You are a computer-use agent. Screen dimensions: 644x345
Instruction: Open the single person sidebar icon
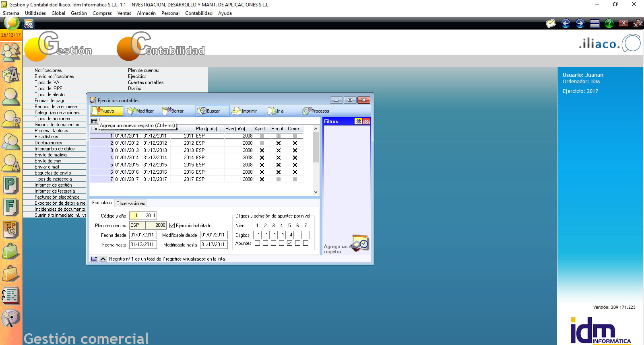pos(11,97)
